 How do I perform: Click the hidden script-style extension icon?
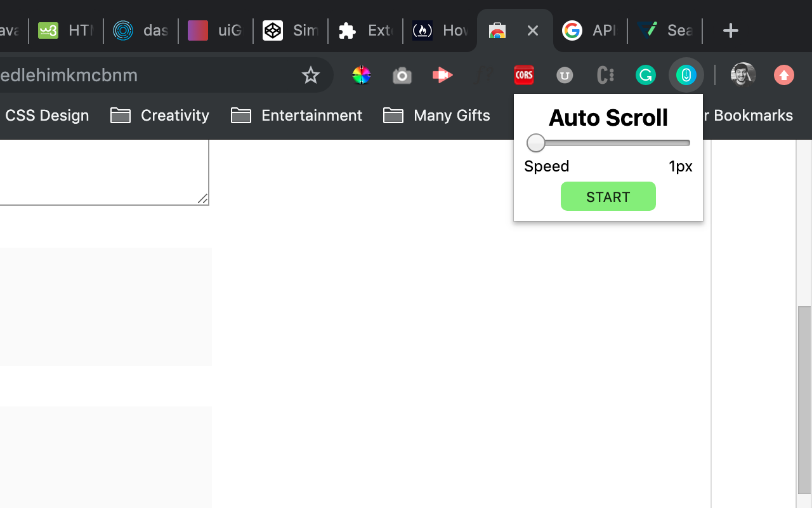[x=483, y=75]
